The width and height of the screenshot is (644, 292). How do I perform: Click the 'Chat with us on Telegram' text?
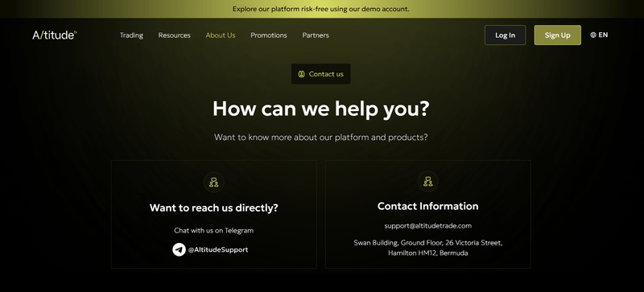(x=213, y=230)
